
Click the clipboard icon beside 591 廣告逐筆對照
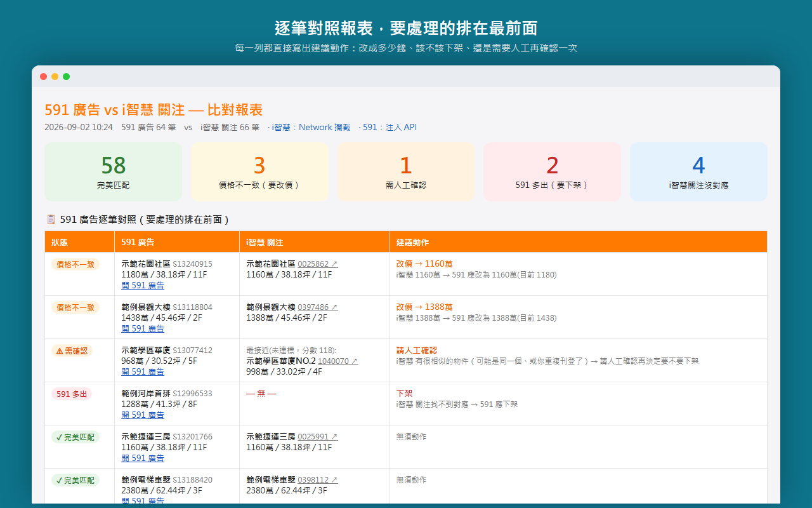(x=51, y=219)
